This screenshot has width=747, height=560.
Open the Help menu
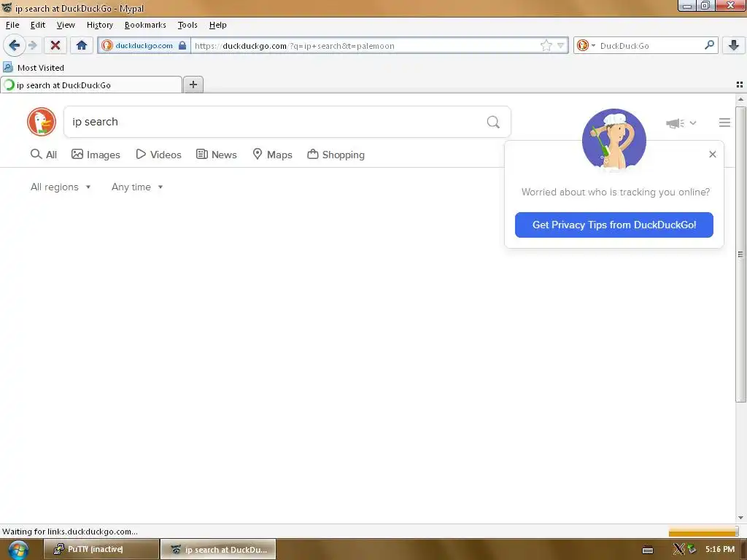pos(217,25)
